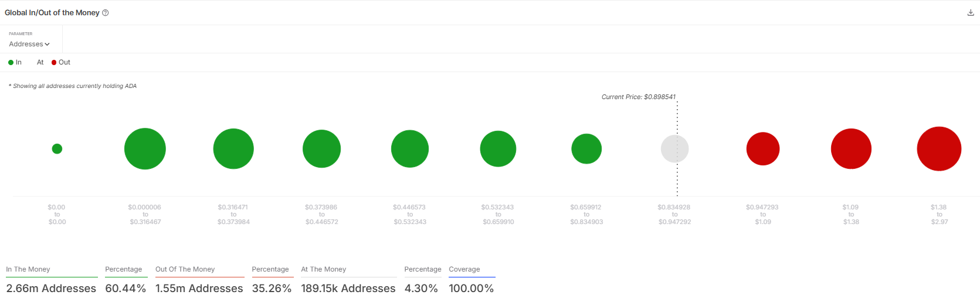Click the Out Of The Money header

(x=185, y=269)
